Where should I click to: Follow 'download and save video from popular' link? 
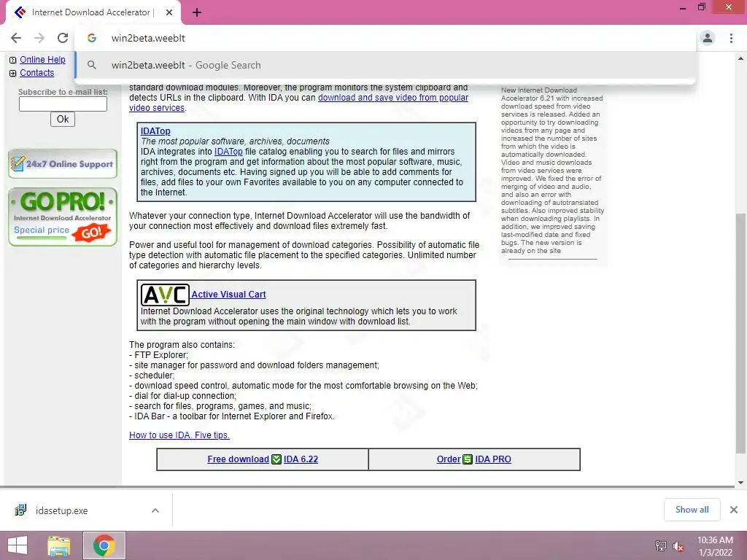(393, 98)
